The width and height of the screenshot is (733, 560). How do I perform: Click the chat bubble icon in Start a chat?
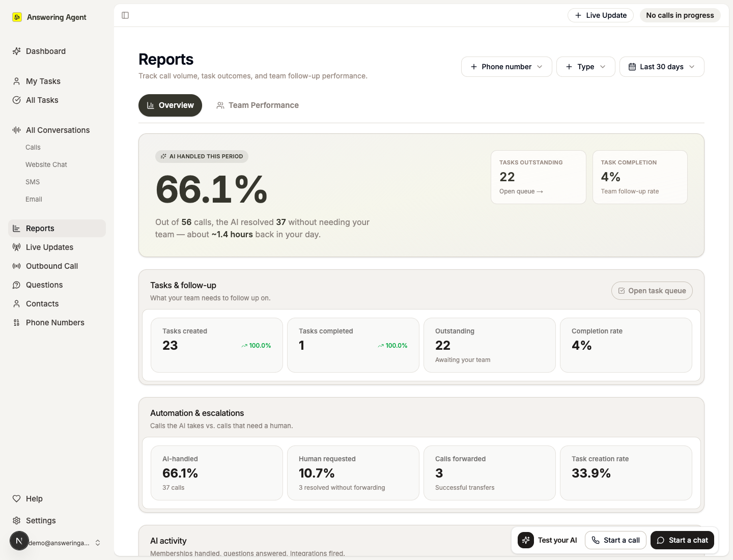[661, 540]
